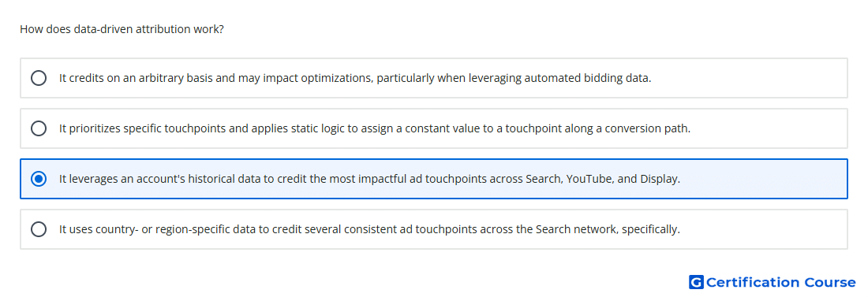This screenshot has width=868, height=297.
Task: Click the question text about data-driven attribution
Action: [122, 29]
